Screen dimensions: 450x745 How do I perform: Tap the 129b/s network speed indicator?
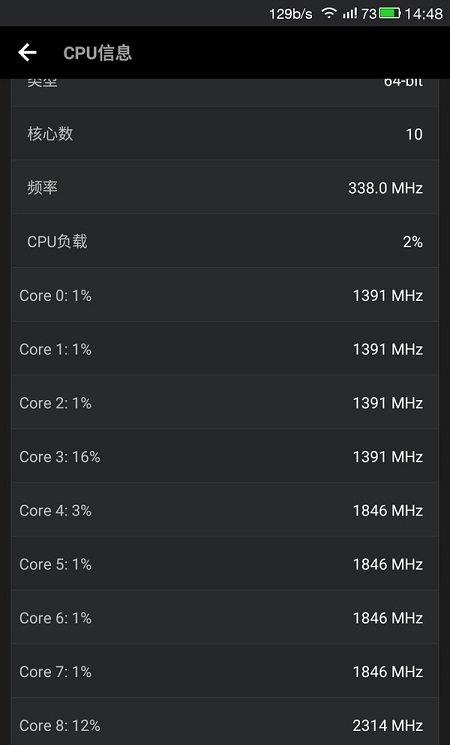click(x=291, y=14)
